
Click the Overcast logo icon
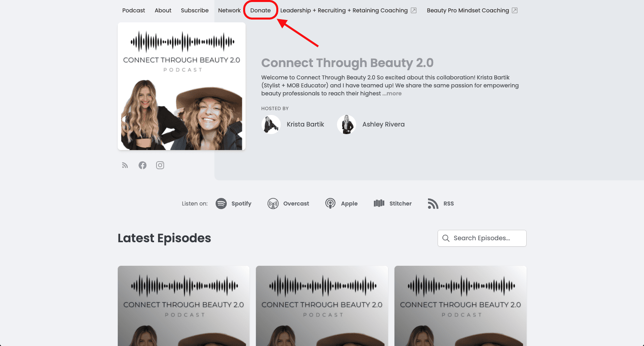(x=273, y=204)
